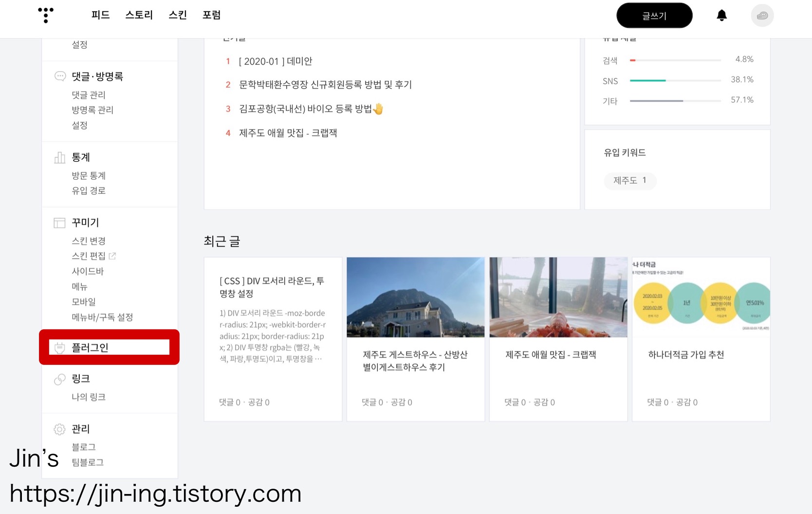
Task: Open the 스킨 tab
Action: [x=177, y=15]
